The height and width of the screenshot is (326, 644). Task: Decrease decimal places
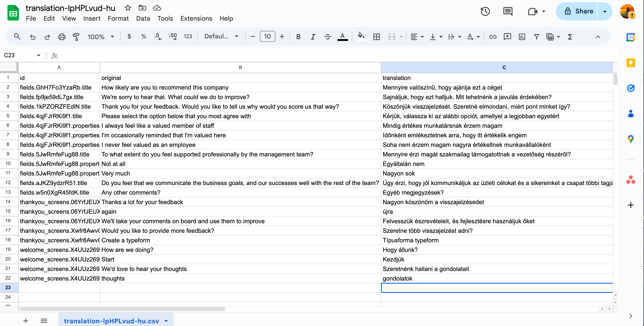coord(158,37)
